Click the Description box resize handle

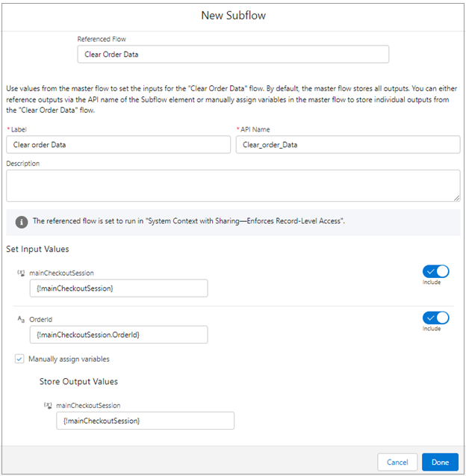pyautogui.click(x=456, y=197)
